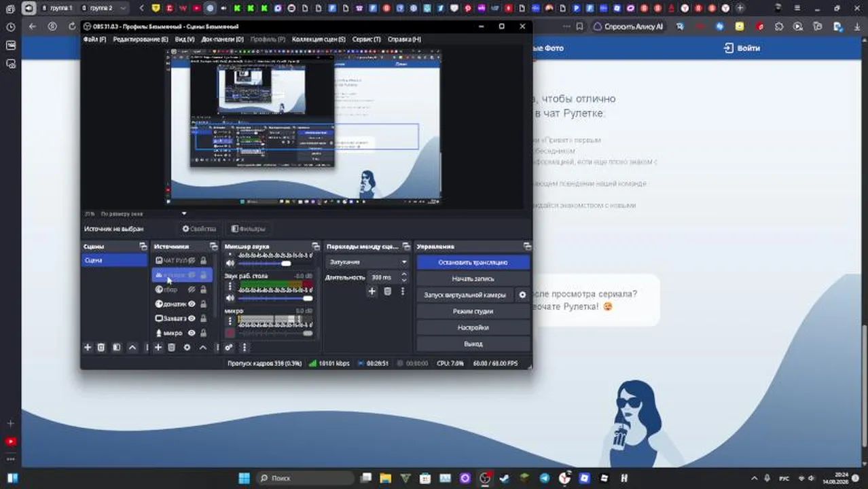Open system tray hidden icons chevron
868x489 pixels.
coord(754,478)
